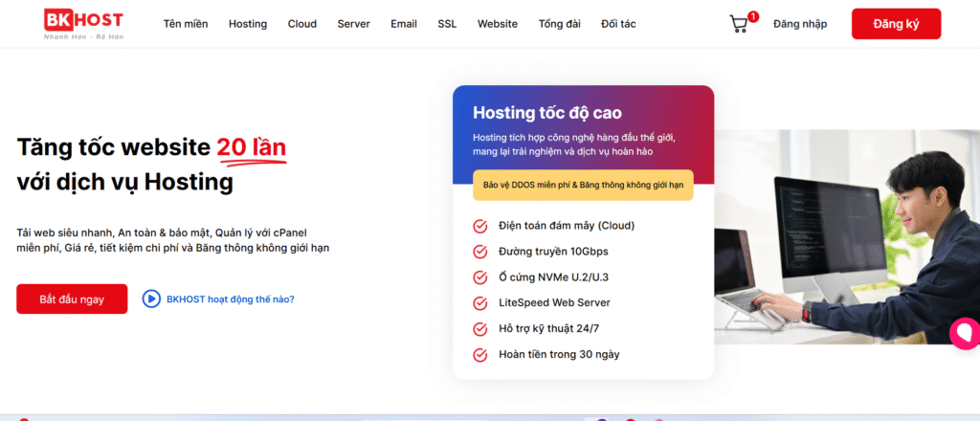Open the Hosting navigation menu

[248, 24]
